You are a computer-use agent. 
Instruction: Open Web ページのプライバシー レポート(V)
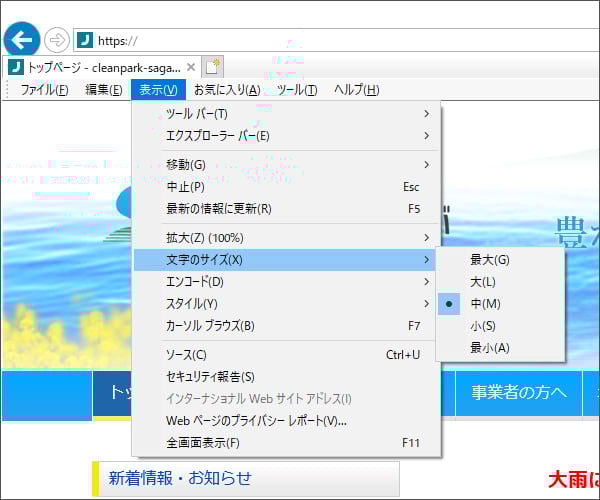(x=286, y=421)
